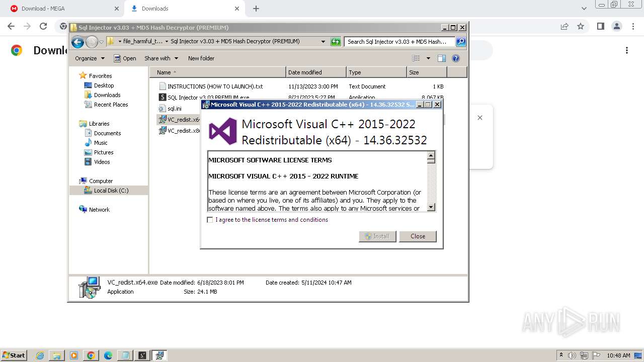
Task: Open the Windows Start menu
Action: coord(14,355)
